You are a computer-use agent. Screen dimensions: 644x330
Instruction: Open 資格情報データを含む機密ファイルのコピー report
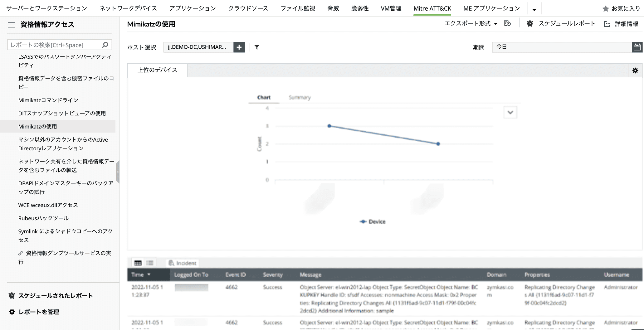pos(66,83)
